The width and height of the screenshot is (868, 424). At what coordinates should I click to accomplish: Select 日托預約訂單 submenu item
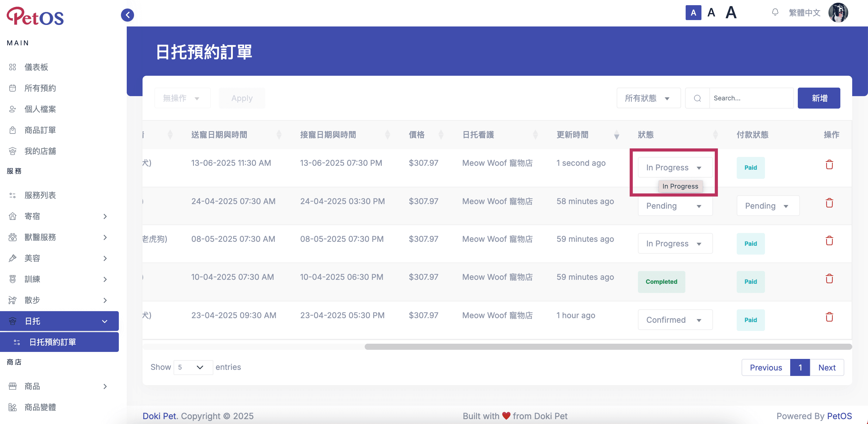click(59, 342)
